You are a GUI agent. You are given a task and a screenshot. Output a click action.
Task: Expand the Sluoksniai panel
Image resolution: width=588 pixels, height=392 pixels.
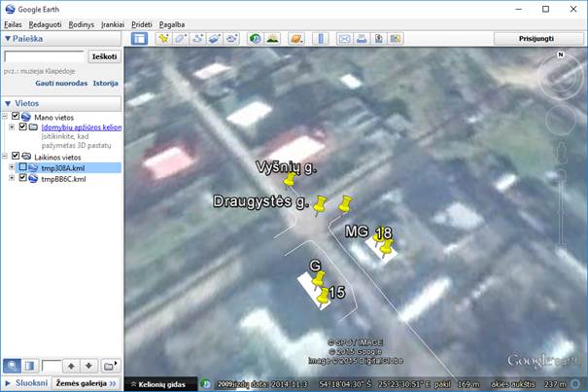click(8, 383)
